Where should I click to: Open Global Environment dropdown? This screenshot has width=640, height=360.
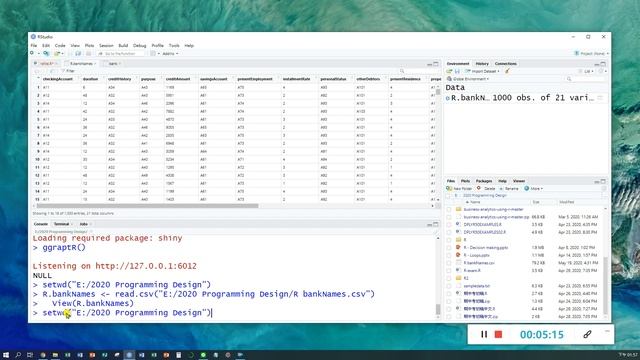(x=468, y=79)
